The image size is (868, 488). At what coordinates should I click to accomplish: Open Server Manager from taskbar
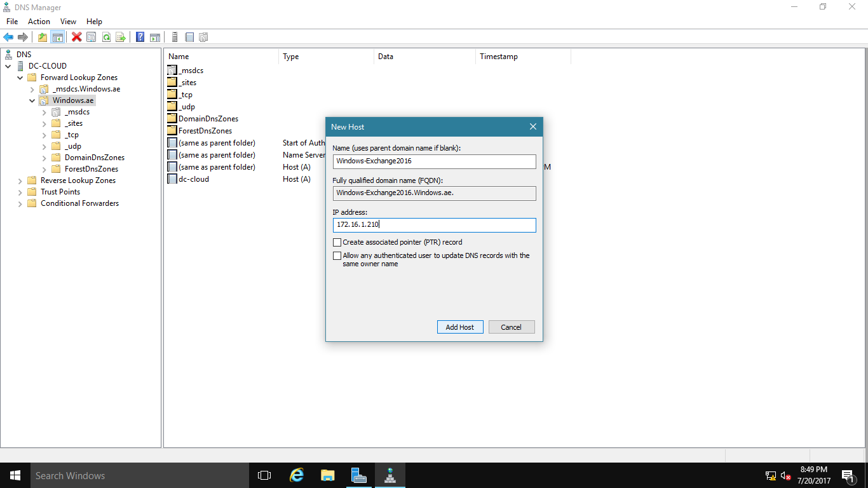coord(358,475)
